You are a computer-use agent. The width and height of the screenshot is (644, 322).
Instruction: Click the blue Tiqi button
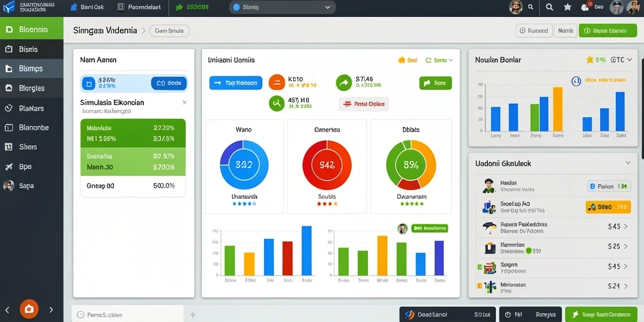click(x=236, y=83)
